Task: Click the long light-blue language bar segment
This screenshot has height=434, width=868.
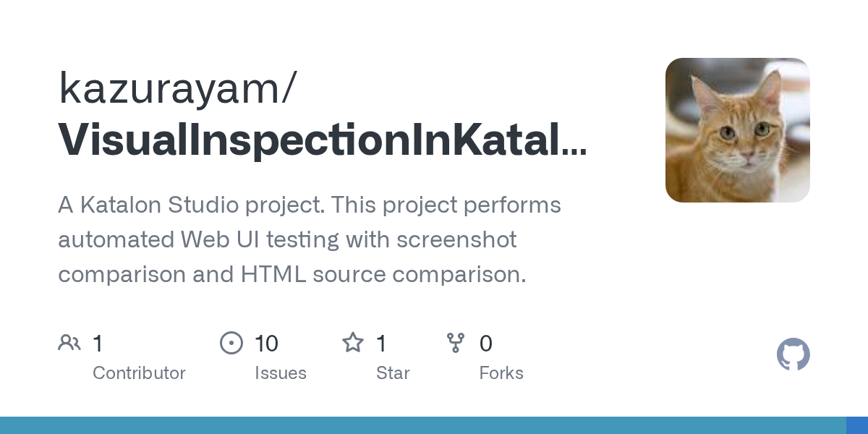Action: [422, 425]
